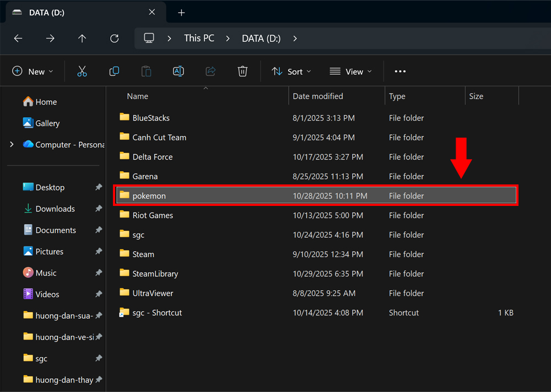Sort by the Date modified column header
This screenshot has height=392, width=551.
(318, 96)
